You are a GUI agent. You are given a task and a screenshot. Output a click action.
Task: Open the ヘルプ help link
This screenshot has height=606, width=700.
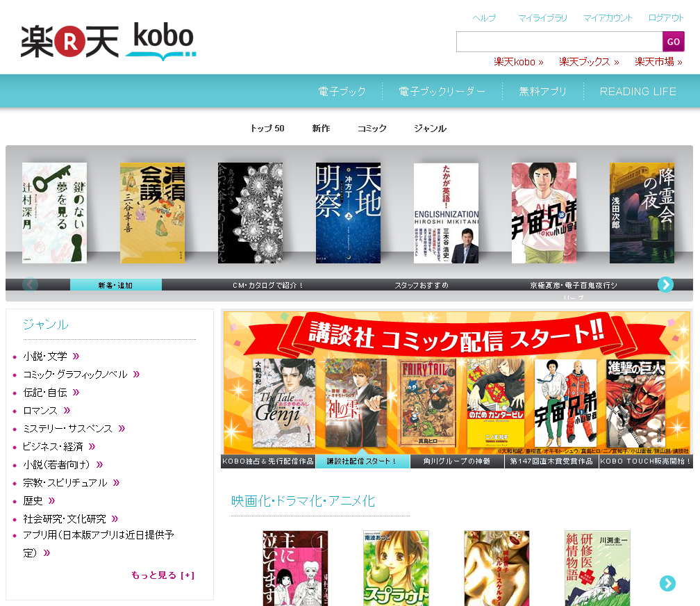(484, 18)
